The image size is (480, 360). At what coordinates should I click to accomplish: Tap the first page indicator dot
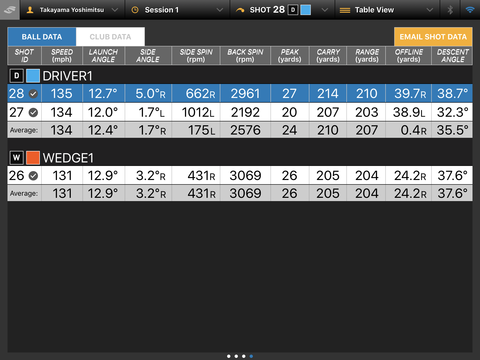click(x=229, y=356)
